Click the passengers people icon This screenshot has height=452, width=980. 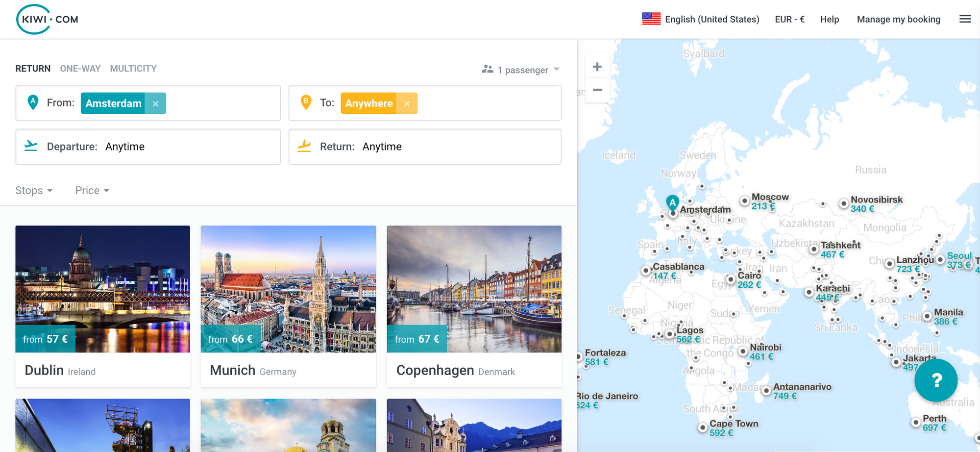click(487, 69)
